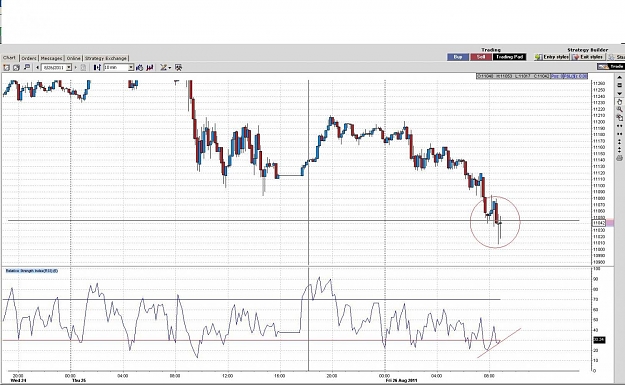Click the black Trade button

coord(611,67)
